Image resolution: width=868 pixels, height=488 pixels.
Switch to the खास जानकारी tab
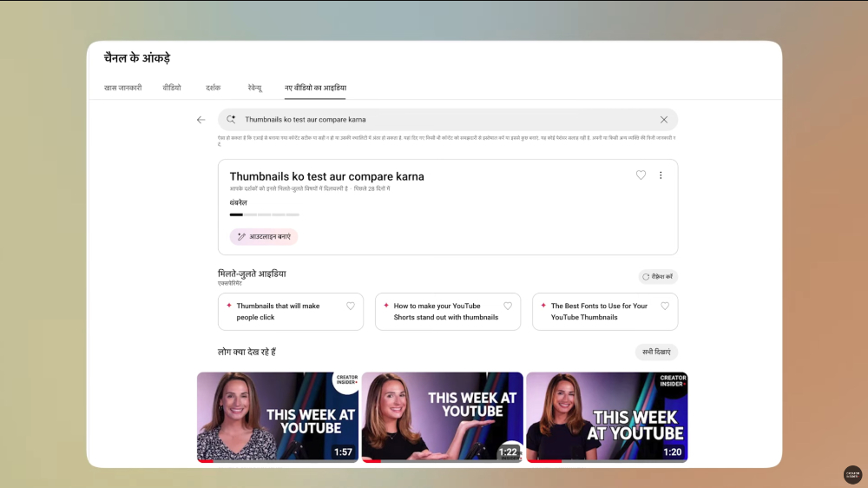pyautogui.click(x=123, y=88)
